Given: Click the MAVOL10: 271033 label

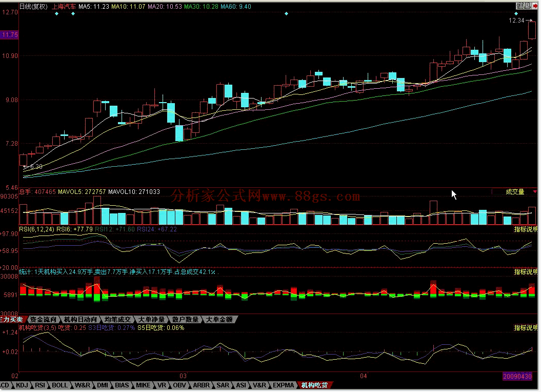Looking at the screenshot, I should pos(134,192).
